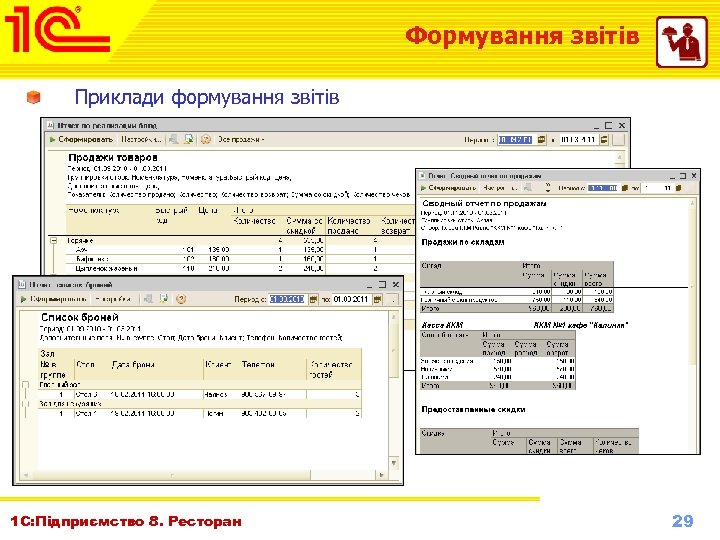Open Настройка in Сводный отчет window toolbar
The width and height of the screenshot is (720, 540).
click(x=500, y=188)
